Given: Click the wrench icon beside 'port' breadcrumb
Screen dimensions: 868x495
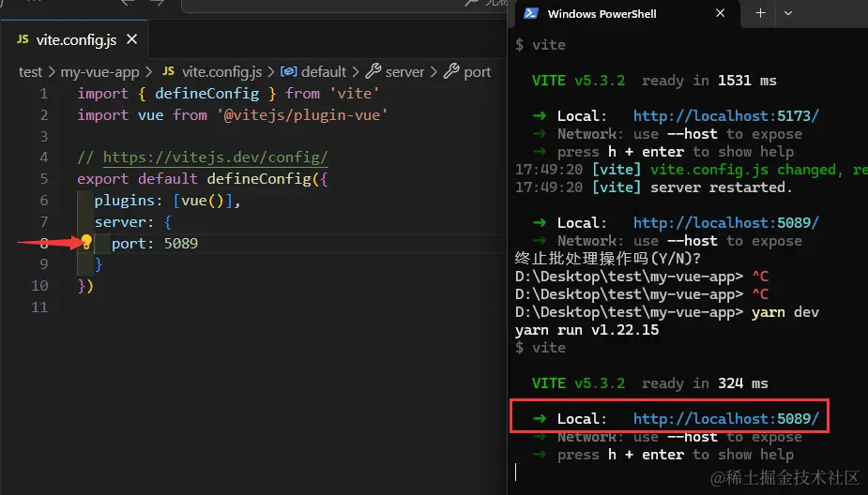Looking at the screenshot, I should click(x=451, y=71).
